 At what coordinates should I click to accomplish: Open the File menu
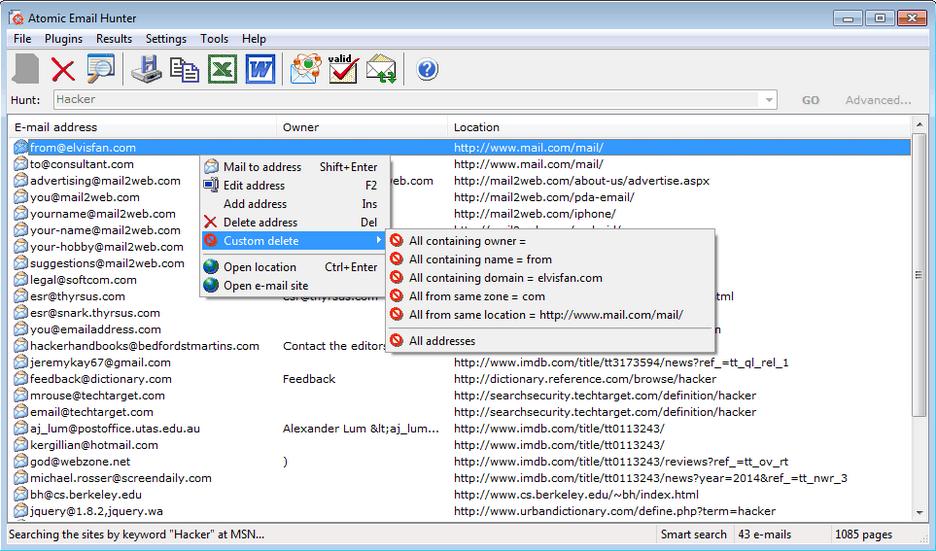point(22,39)
